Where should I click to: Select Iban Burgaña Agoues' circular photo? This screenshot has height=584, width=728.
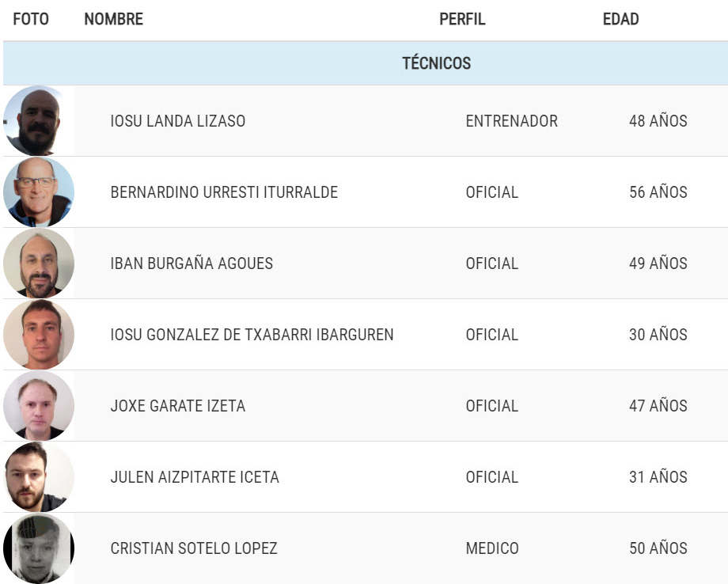pos(39,264)
